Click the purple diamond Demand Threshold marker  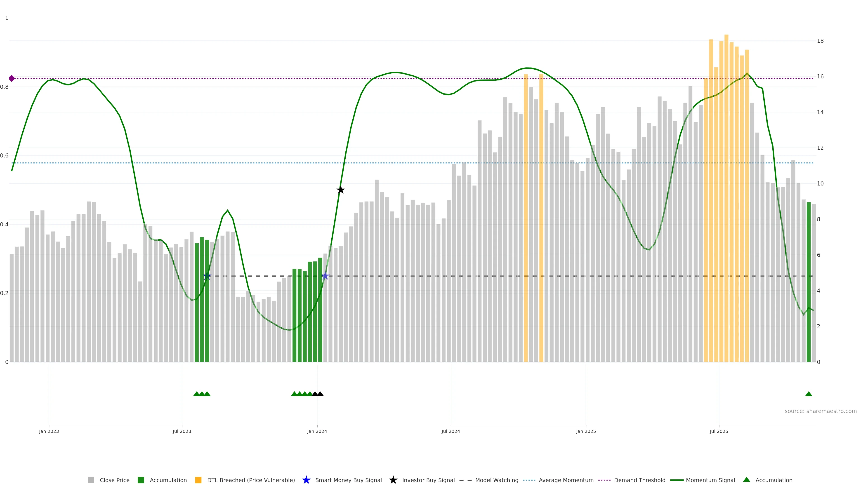12,78
